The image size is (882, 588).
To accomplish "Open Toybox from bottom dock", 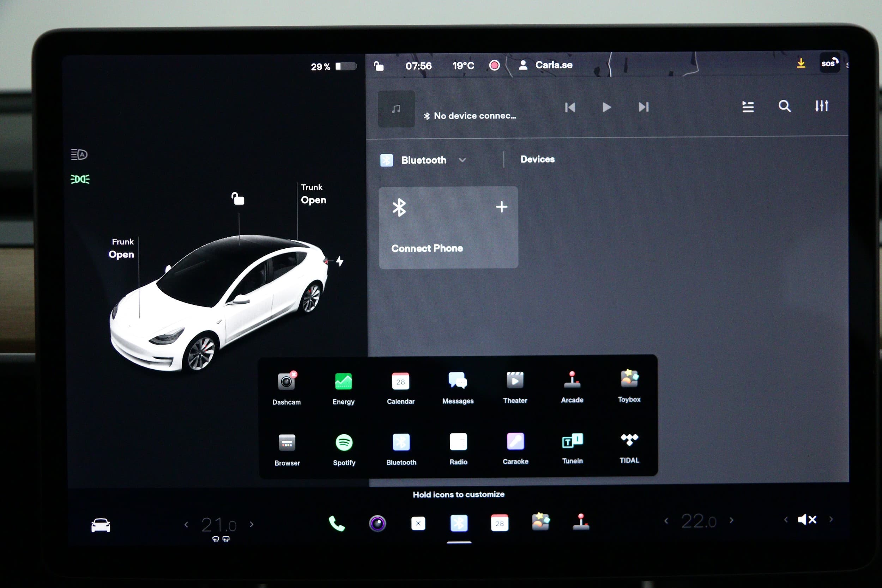I will 540,522.
